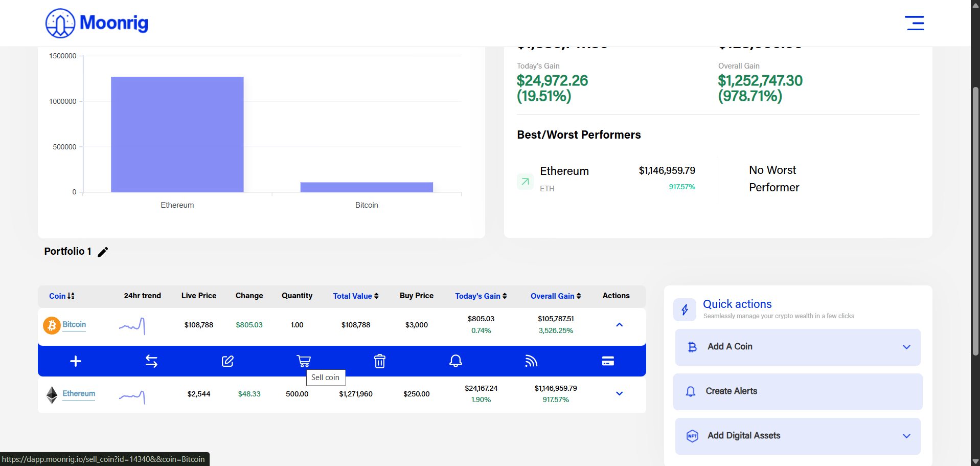Expand the Ethereum row actions chevron

click(619, 393)
